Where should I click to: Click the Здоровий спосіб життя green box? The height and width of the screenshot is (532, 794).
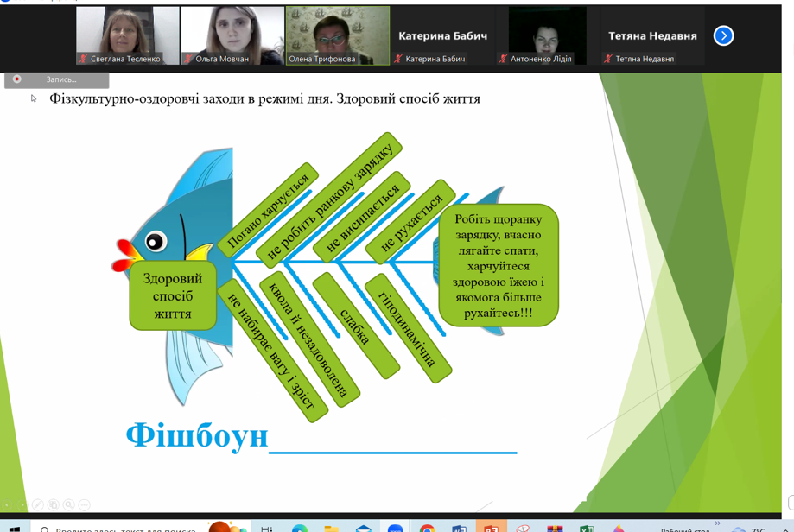[x=173, y=295]
